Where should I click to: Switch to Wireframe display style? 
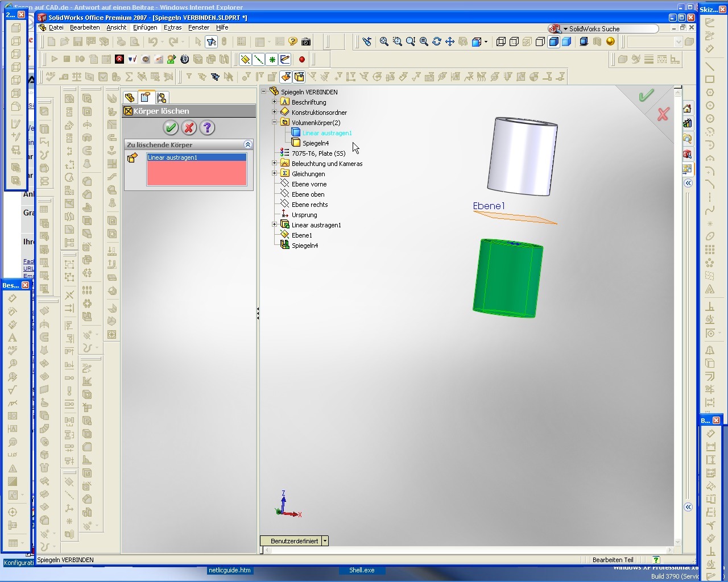coord(501,41)
